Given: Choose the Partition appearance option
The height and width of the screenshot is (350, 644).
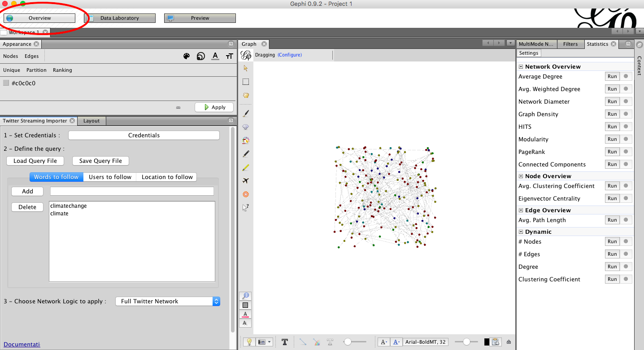Looking at the screenshot, I should click(36, 70).
